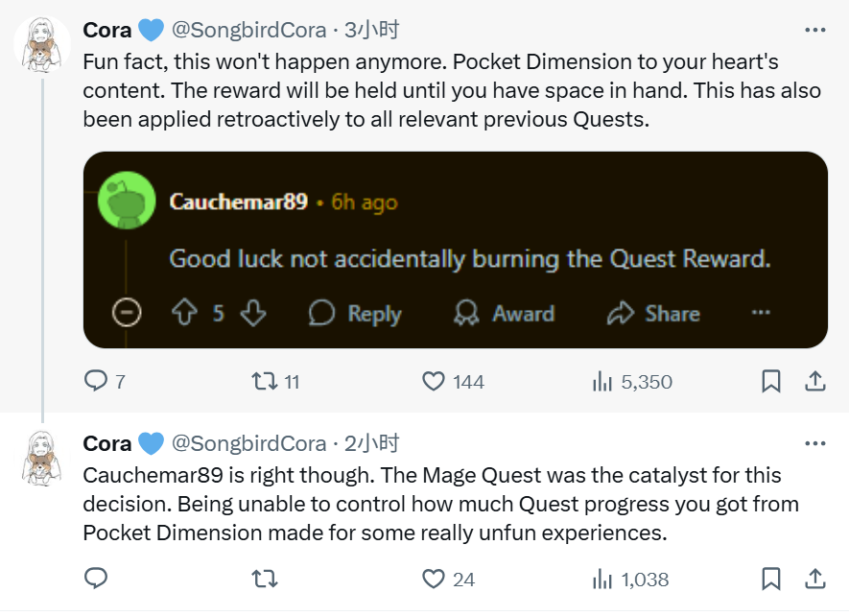Open more options for the second tweet

click(814, 444)
